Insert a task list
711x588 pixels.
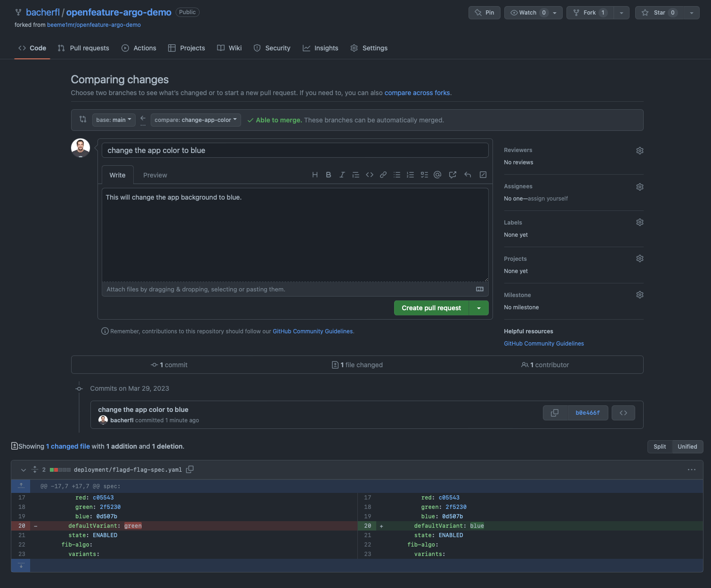point(424,175)
